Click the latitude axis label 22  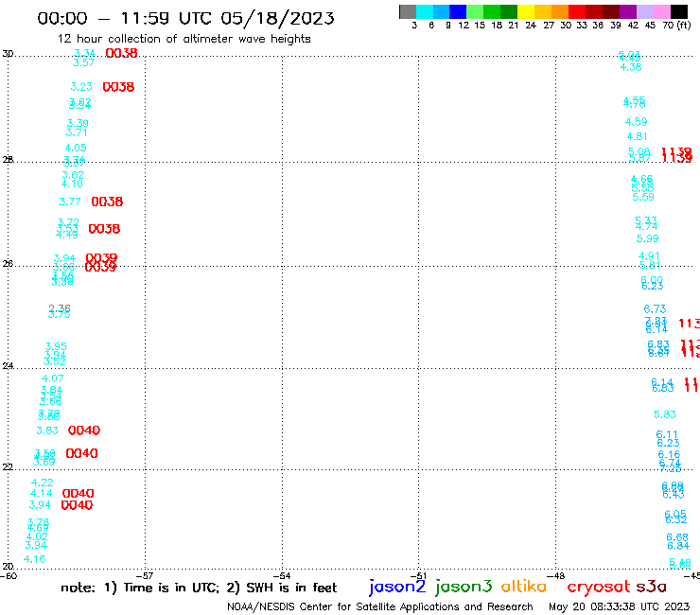[x=8, y=466]
